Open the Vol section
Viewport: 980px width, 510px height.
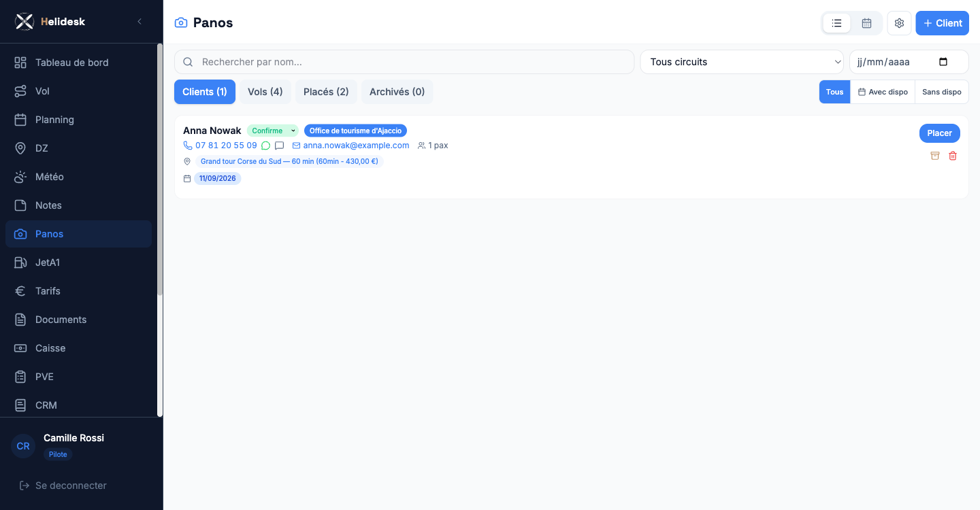[78, 91]
